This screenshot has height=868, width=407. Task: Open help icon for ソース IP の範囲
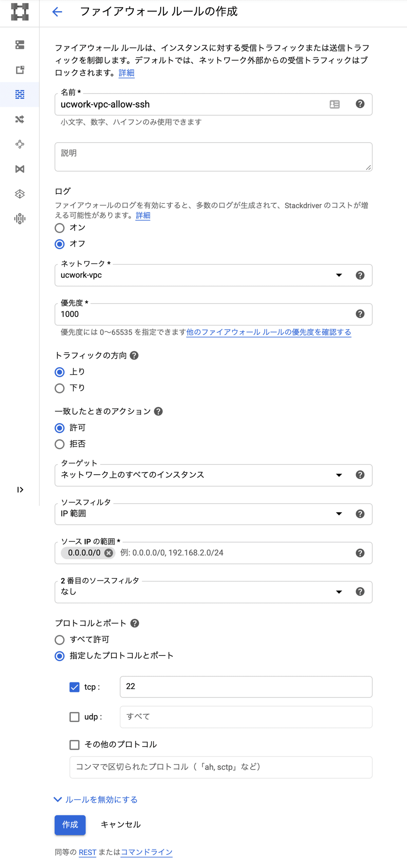click(x=360, y=553)
